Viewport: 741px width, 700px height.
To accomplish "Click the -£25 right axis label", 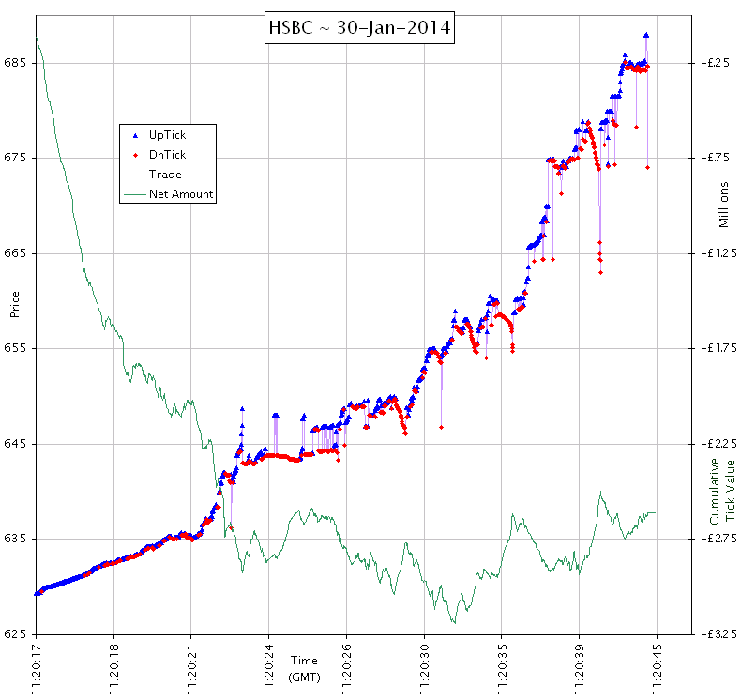I will click(x=716, y=62).
